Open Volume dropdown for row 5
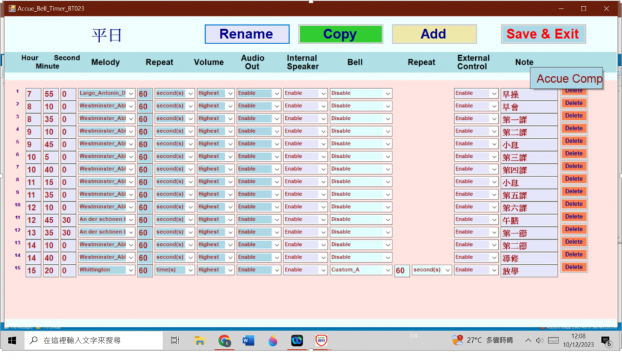This screenshot has width=622, height=364. pos(230,144)
